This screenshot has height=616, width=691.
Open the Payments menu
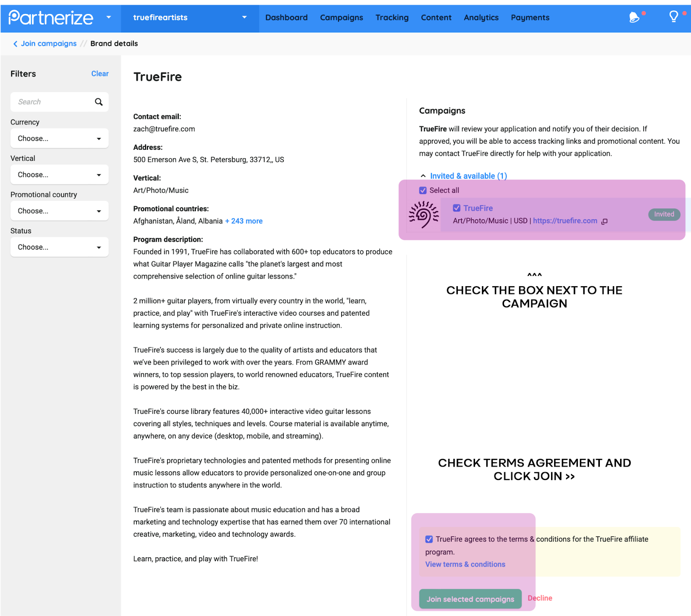(x=530, y=18)
